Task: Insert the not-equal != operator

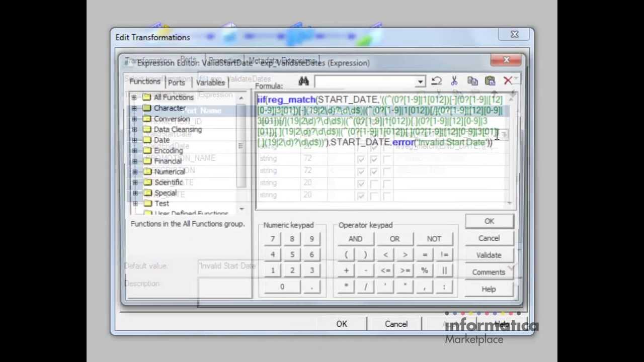Action: pyautogui.click(x=444, y=255)
